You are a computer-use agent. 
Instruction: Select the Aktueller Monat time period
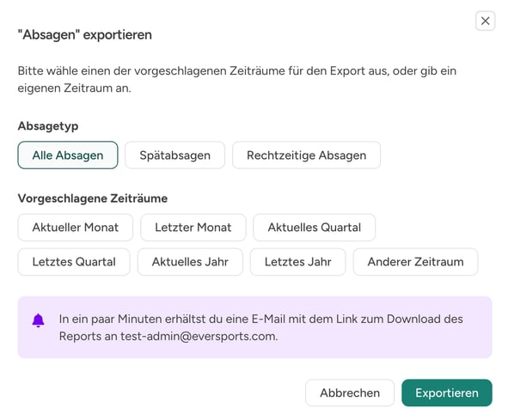[x=76, y=228]
